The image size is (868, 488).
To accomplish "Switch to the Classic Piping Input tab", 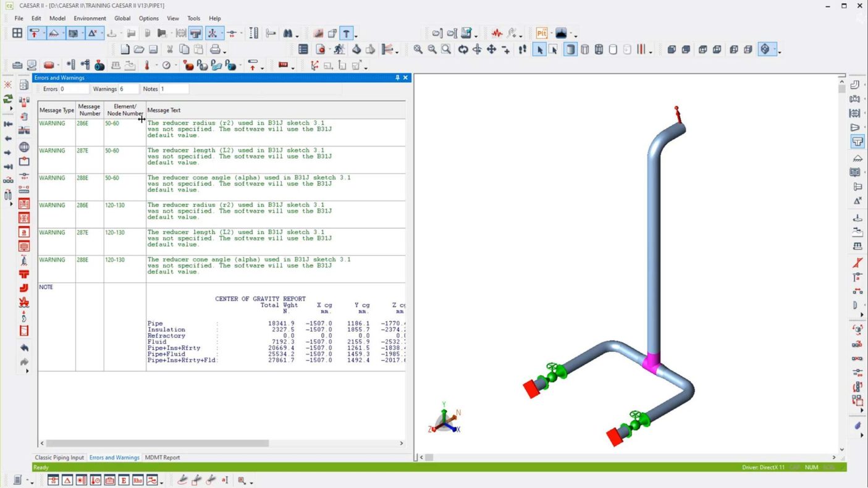I will [x=59, y=458].
